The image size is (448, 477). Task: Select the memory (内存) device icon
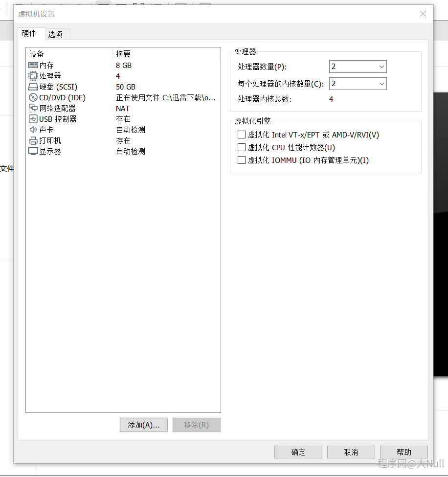(33, 65)
